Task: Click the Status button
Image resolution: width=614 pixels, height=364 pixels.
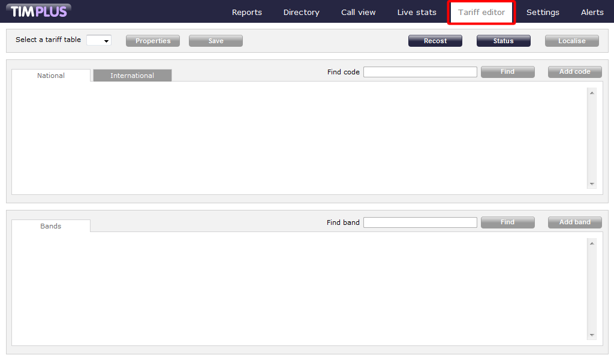Action: click(503, 41)
